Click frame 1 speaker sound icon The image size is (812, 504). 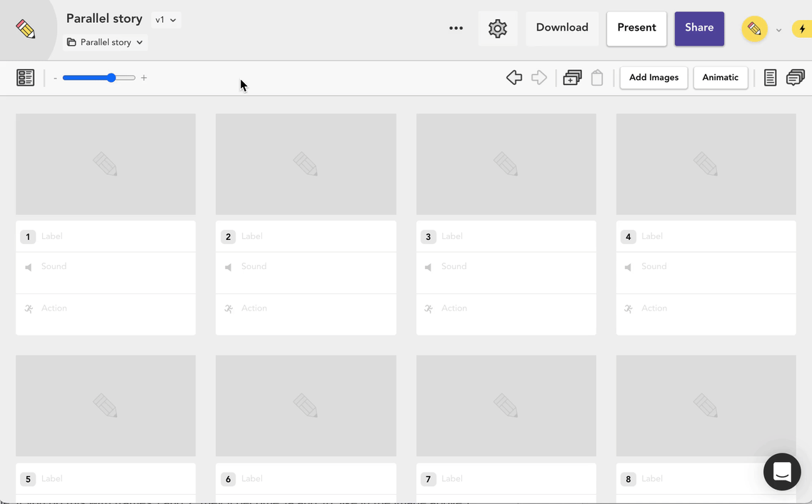pos(29,267)
